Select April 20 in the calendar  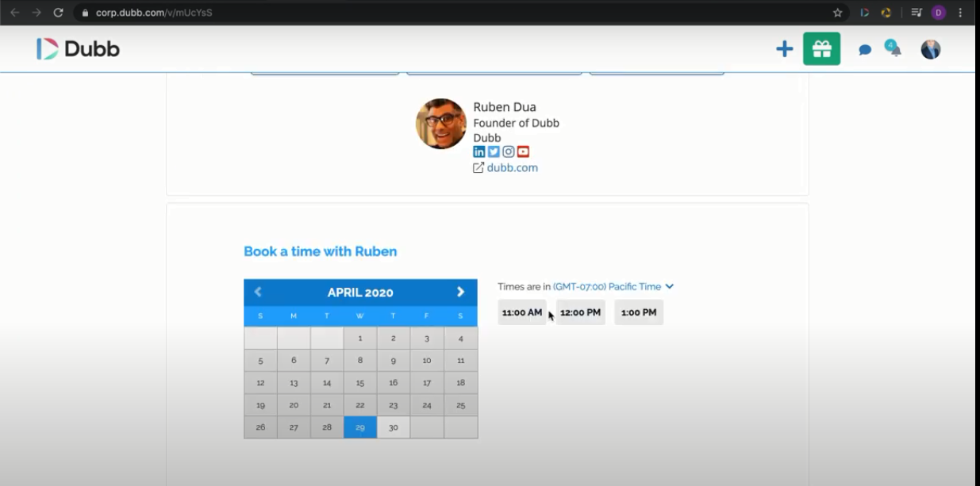(x=294, y=405)
